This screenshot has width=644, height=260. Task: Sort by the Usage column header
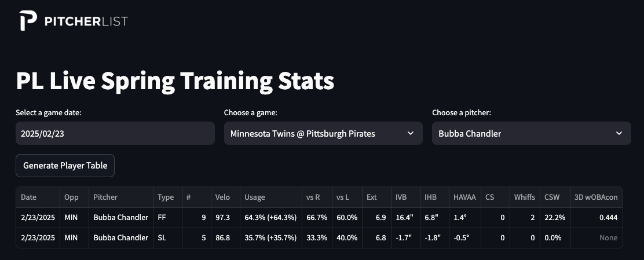(x=271, y=197)
